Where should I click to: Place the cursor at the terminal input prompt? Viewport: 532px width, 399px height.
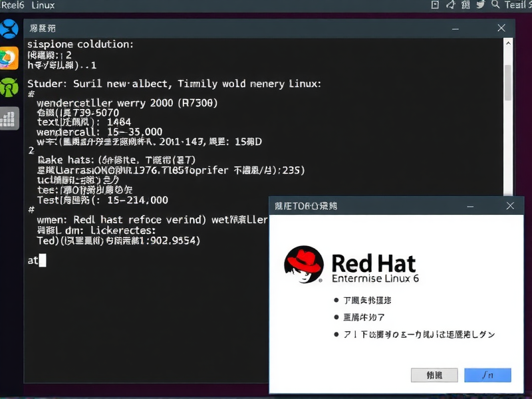[x=41, y=260]
